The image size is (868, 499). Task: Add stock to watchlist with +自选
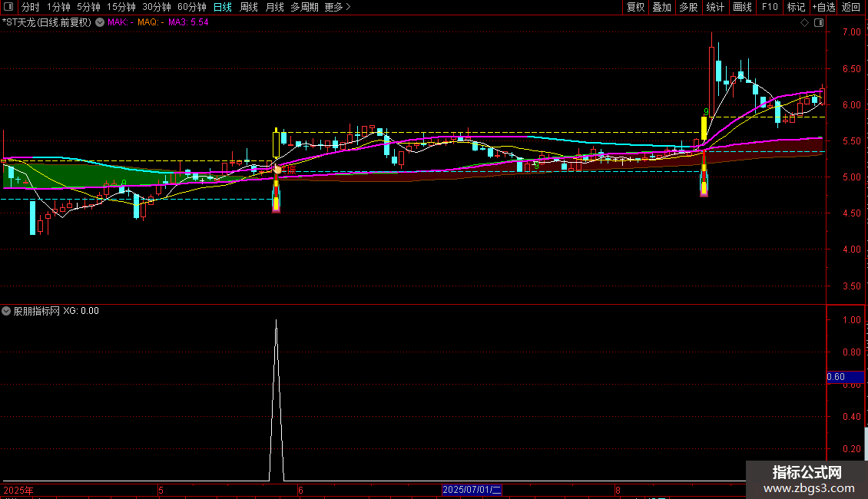point(823,7)
